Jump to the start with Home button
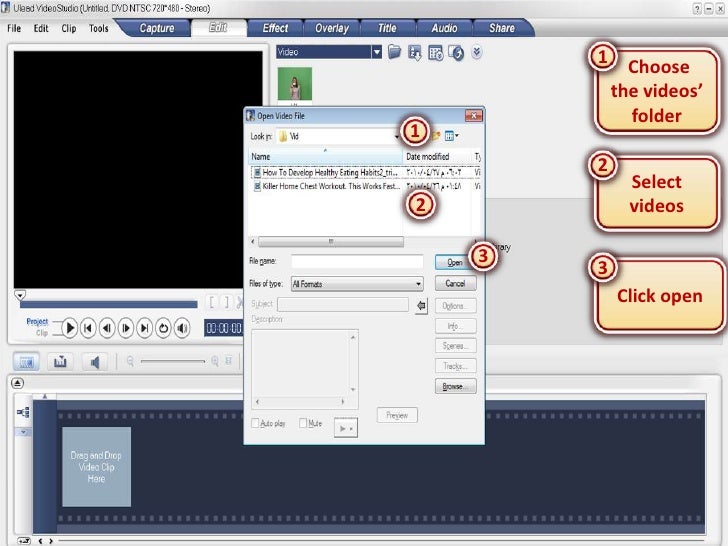This screenshot has width=728, height=546. click(x=88, y=328)
